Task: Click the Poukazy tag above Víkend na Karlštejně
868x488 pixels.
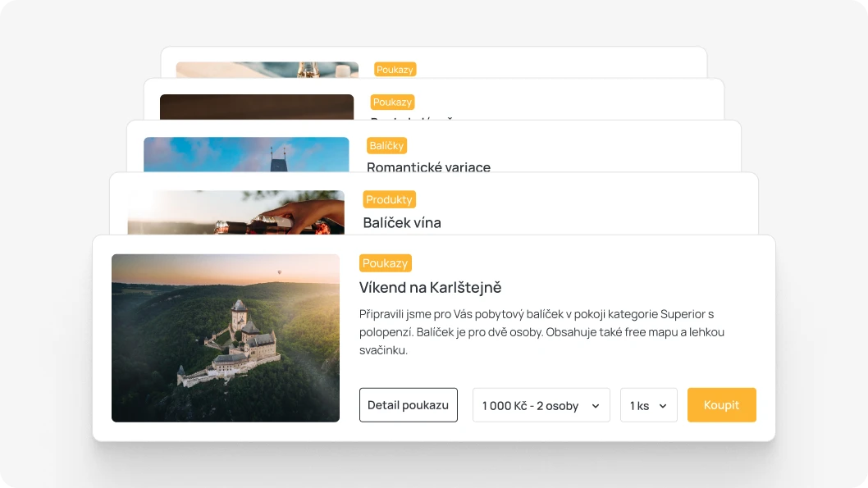Action: pyautogui.click(x=385, y=263)
